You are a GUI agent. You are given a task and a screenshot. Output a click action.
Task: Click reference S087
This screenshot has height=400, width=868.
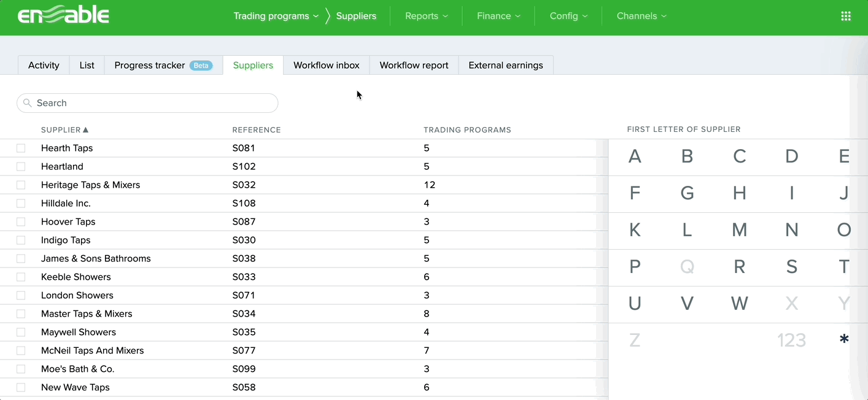click(244, 221)
